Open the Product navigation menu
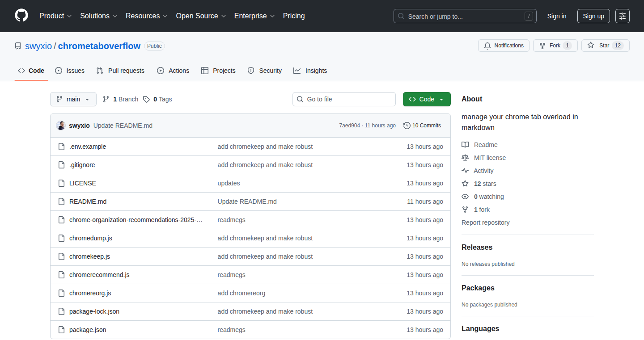 tap(55, 16)
